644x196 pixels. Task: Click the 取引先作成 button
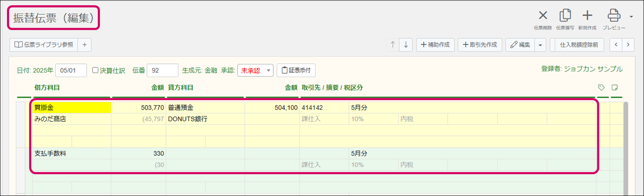click(x=480, y=44)
